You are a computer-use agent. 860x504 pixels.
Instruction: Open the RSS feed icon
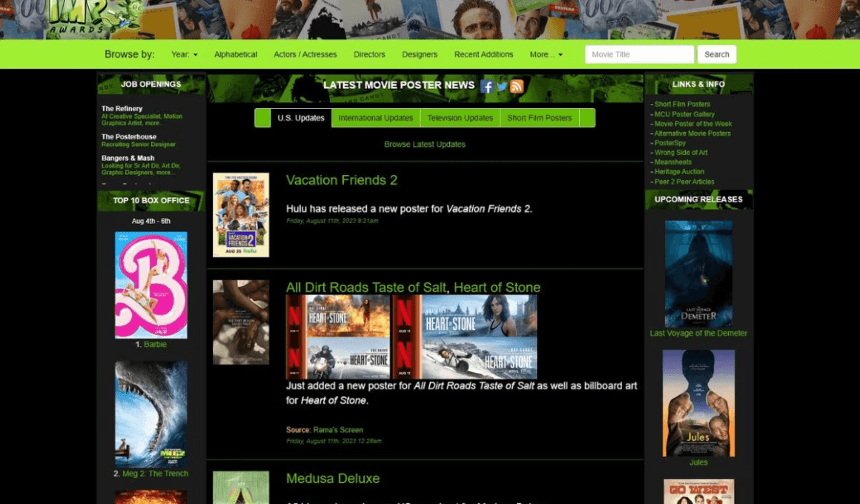pyautogui.click(x=517, y=86)
